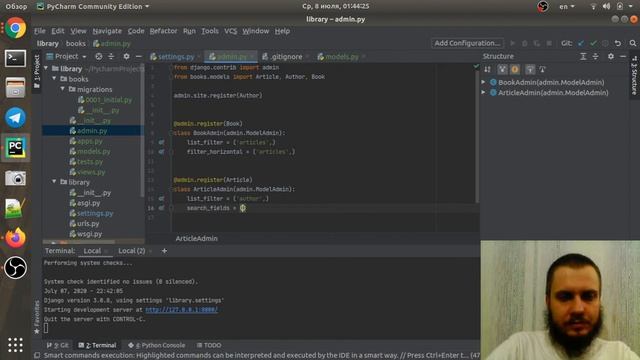Switch to Local (2) terminal tab
The height and width of the screenshot is (360, 640).
click(x=131, y=251)
